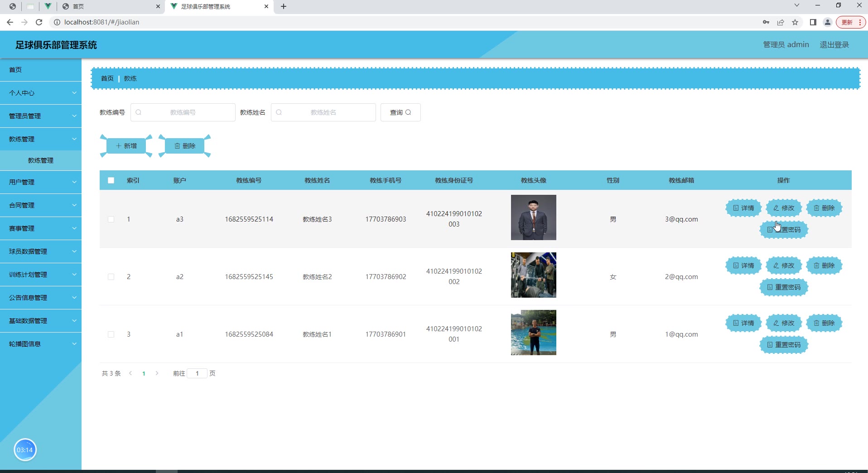Viewport: 868px width, 473px height.
Task: Go to previous page arrow in pagination
Action: [x=130, y=373]
